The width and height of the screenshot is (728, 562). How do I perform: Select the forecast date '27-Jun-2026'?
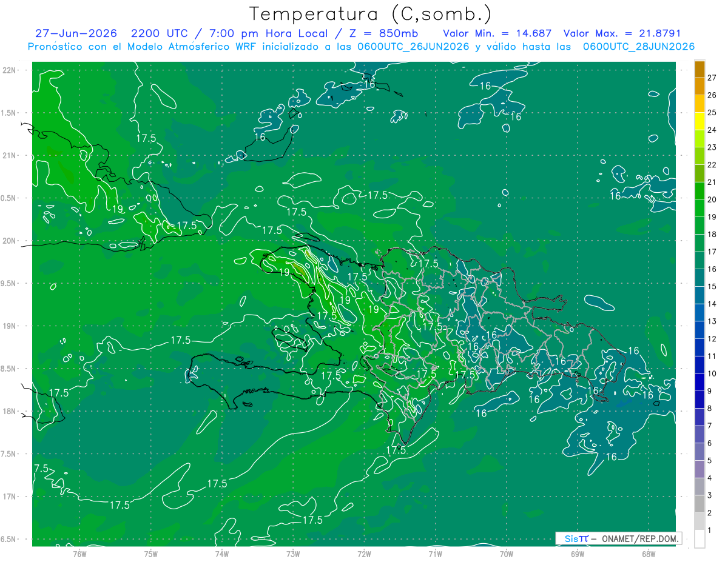pyautogui.click(x=76, y=33)
